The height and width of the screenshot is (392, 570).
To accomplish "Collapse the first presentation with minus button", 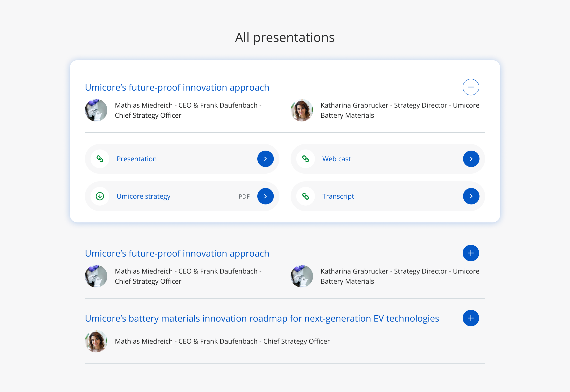I will (x=470, y=87).
